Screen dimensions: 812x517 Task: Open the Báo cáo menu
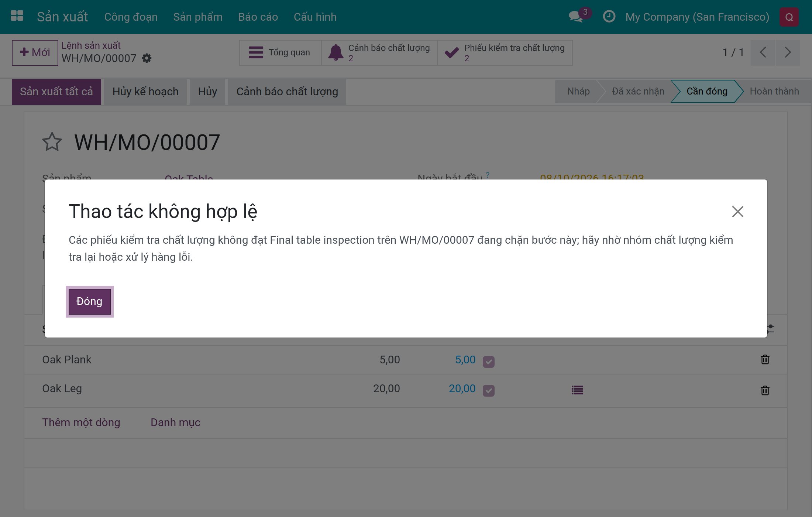[258, 17]
